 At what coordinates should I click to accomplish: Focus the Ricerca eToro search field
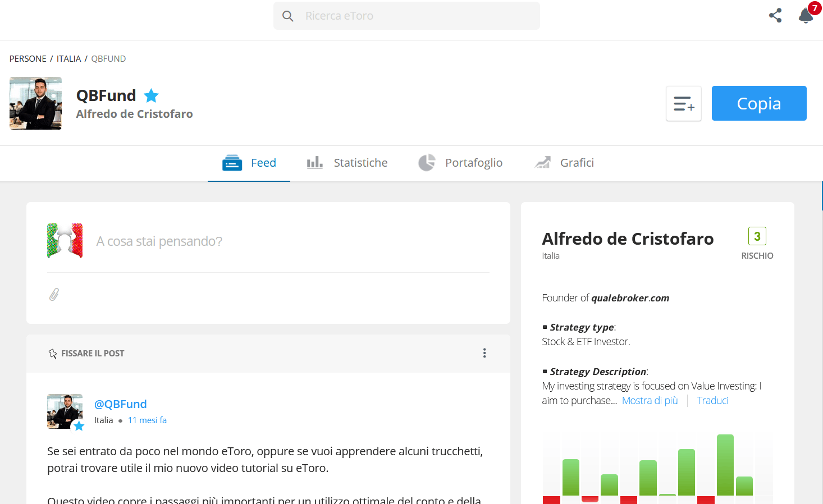[406, 16]
